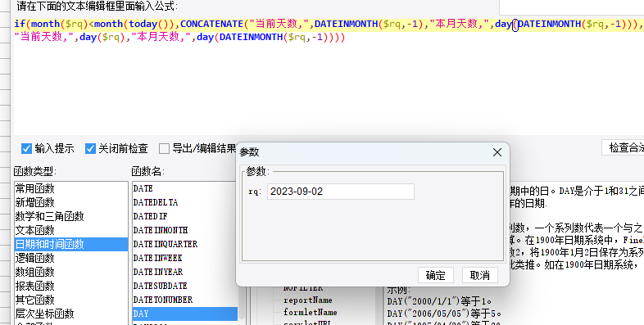Image resolution: width=644 pixels, height=325 pixels.
Task: Toggle the 关闭前检查 checkbox
Action: (90, 148)
